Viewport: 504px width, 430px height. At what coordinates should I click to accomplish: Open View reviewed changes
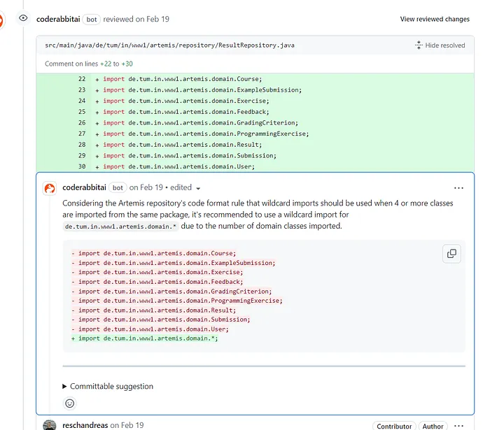[435, 19]
